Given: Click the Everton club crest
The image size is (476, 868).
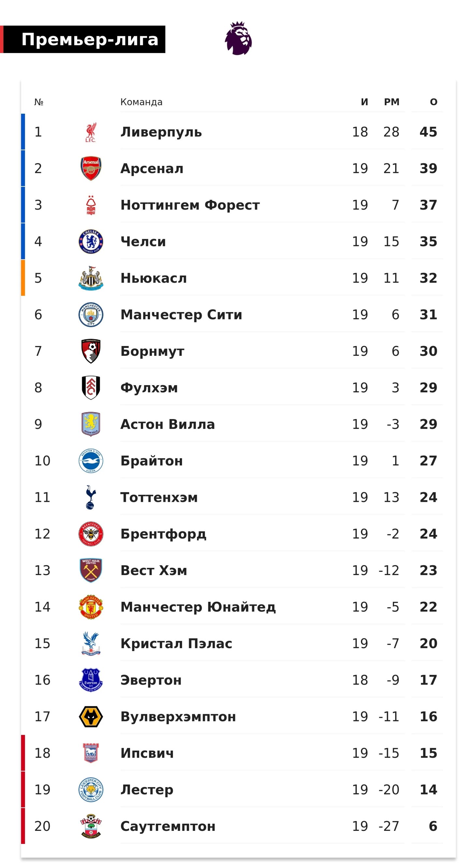Looking at the screenshot, I should point(91,680).
